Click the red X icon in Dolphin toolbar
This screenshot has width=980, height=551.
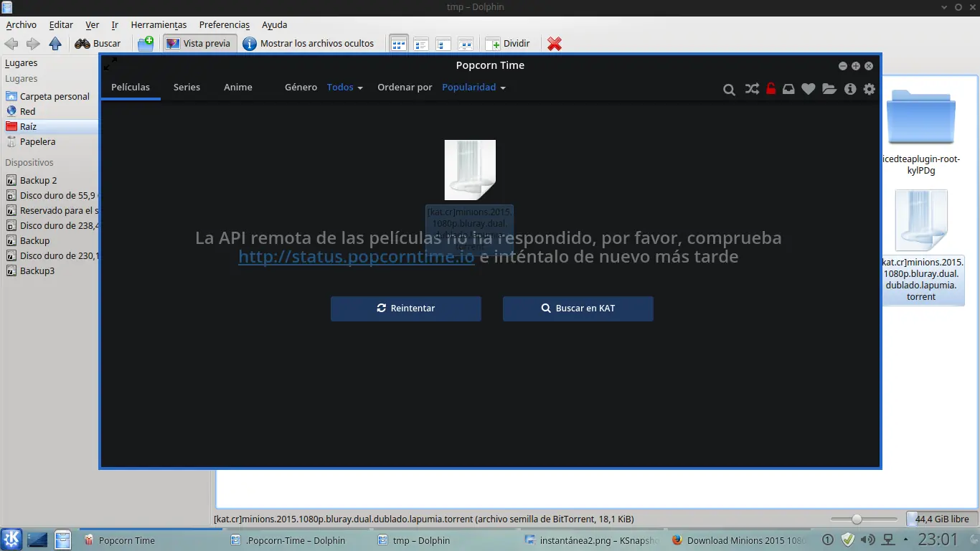[x=555, y=44]
